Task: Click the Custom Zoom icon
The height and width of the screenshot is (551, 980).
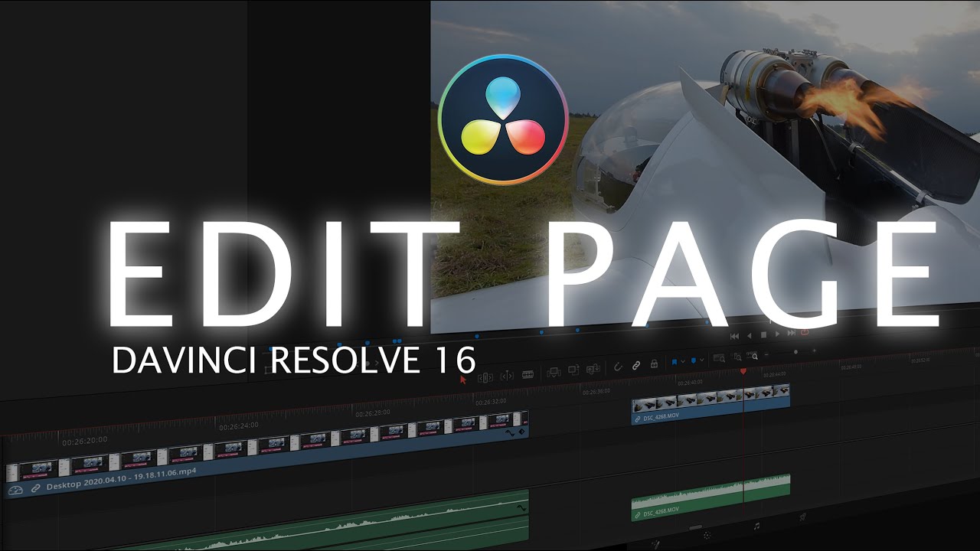Action: point(752,355)
